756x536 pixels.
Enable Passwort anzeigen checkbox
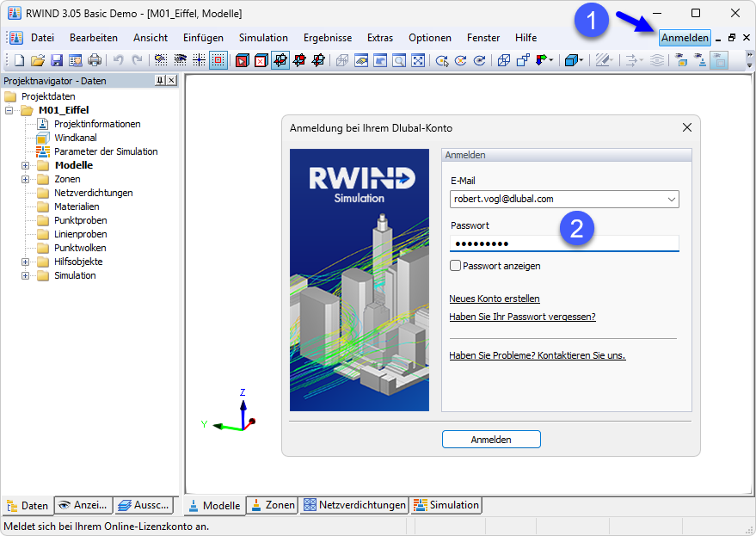[x=455, y=265]
